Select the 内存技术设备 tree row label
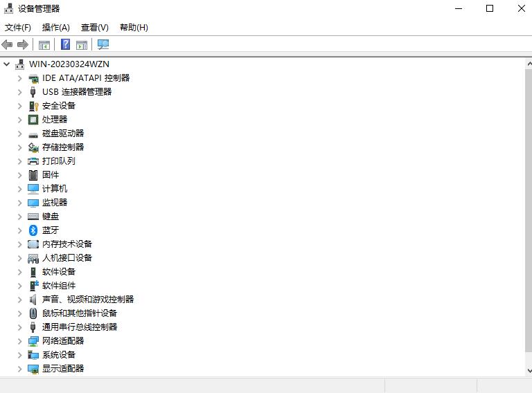532x393 pixels. click(x=67, y=244)
